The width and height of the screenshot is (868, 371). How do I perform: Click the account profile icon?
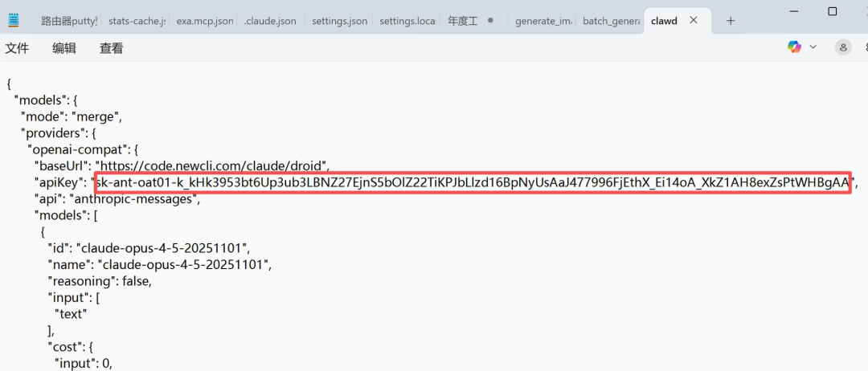[x=842, y=47]
